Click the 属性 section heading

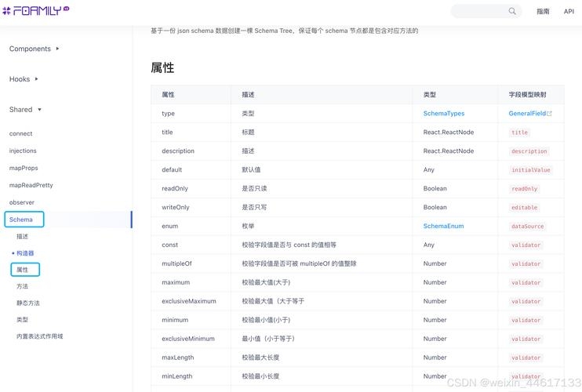(162, 68)
